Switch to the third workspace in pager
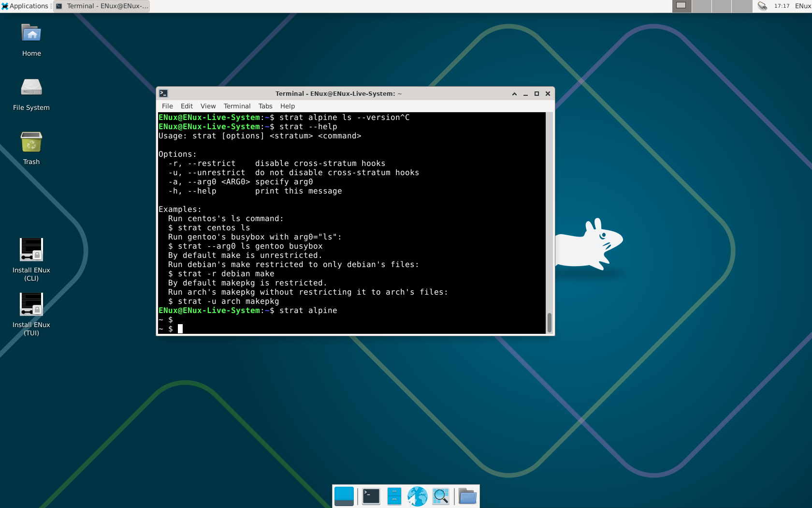 pyautogui.click(x=722, y=6)
